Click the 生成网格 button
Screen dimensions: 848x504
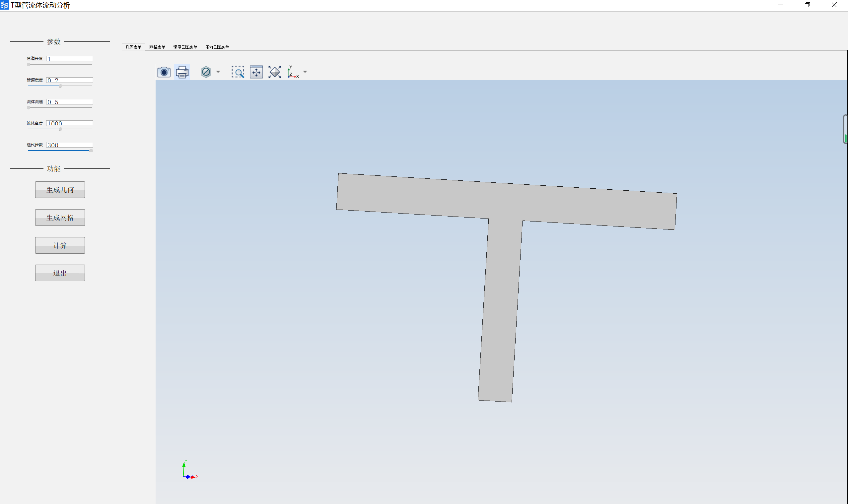(60, 218)
